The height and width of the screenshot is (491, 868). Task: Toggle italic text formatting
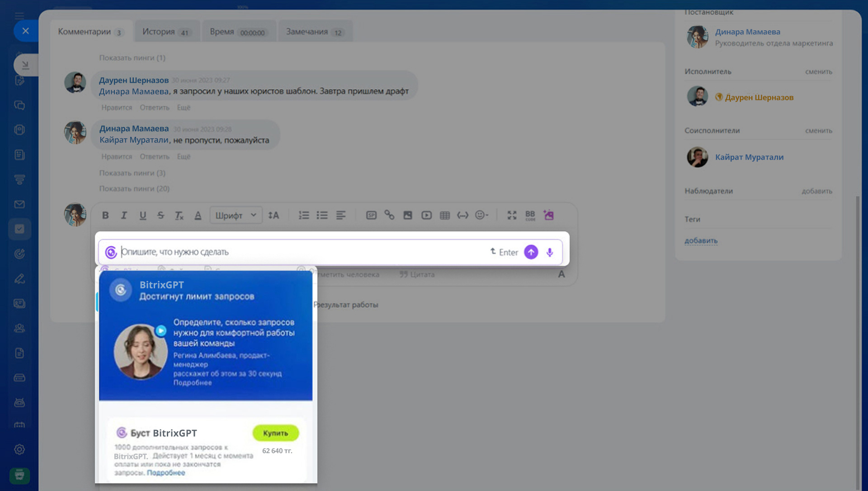124,216
